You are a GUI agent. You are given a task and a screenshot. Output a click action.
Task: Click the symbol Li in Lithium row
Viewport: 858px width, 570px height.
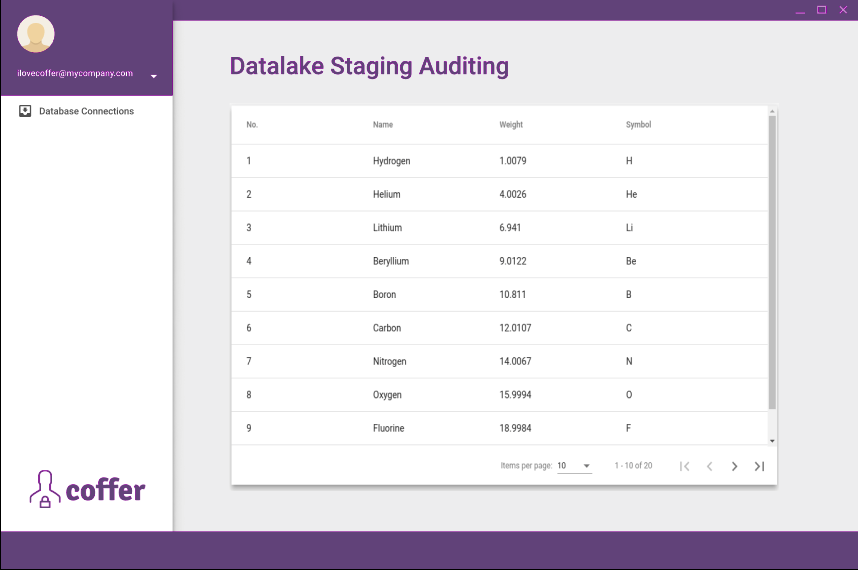(629, 228)
